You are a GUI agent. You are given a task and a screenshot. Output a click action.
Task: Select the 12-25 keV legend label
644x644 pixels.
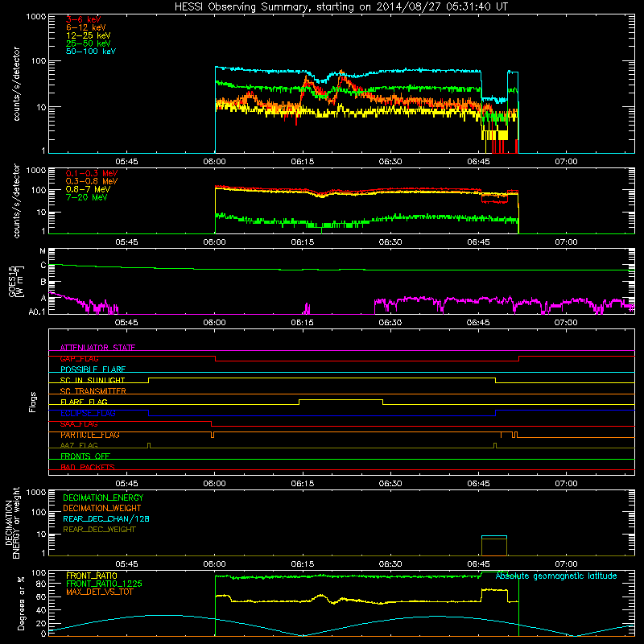click(89, 35)
